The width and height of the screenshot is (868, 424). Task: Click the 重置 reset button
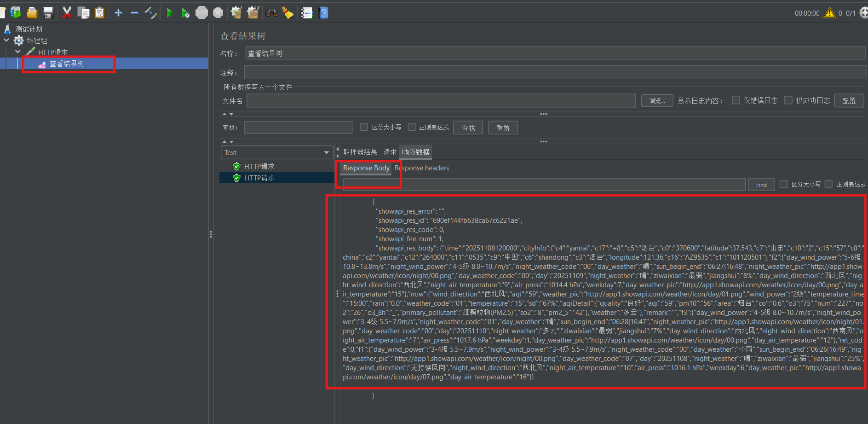503,128
